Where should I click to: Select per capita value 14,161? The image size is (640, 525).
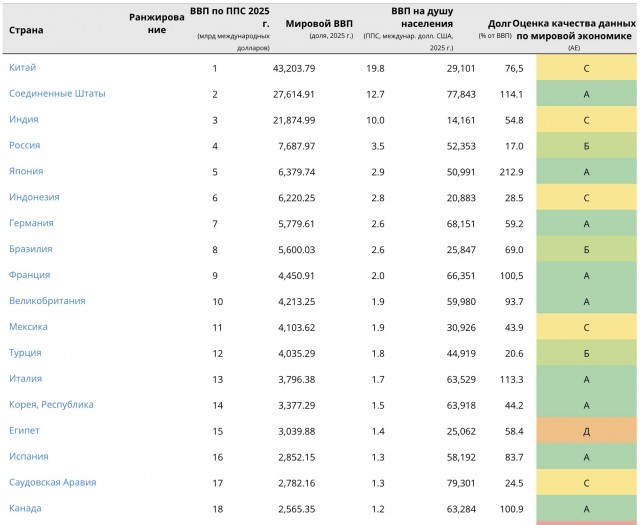(x=461, y=120)
